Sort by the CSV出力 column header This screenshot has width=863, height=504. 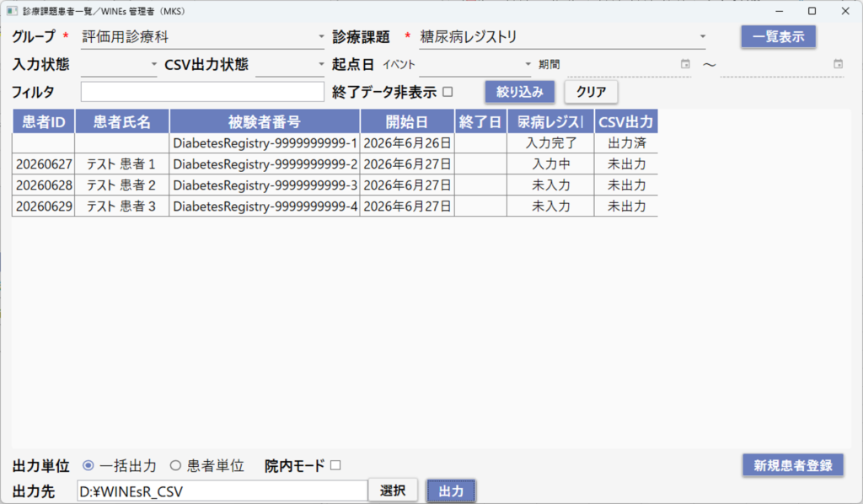(x=626, y=121)
